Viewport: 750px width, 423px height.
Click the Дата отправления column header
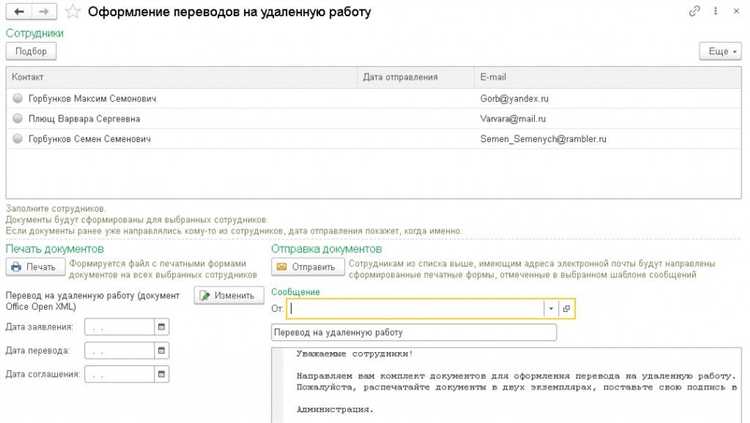pos(400,77)
